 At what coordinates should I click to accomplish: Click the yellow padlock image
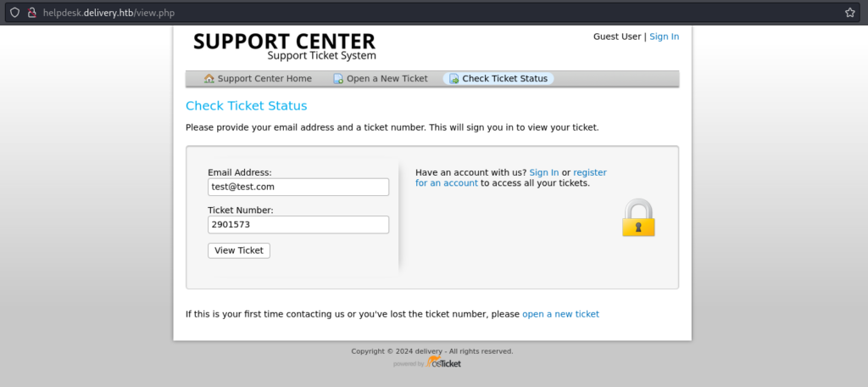pos(638,218)
